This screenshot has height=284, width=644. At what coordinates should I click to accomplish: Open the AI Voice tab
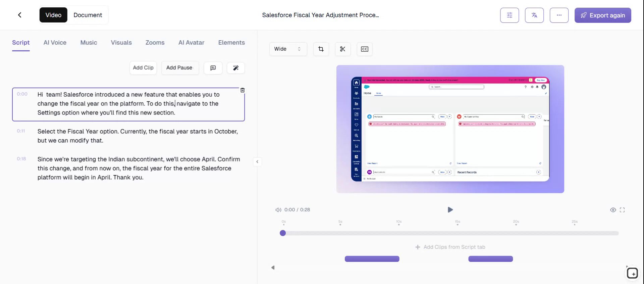(55, 43)
